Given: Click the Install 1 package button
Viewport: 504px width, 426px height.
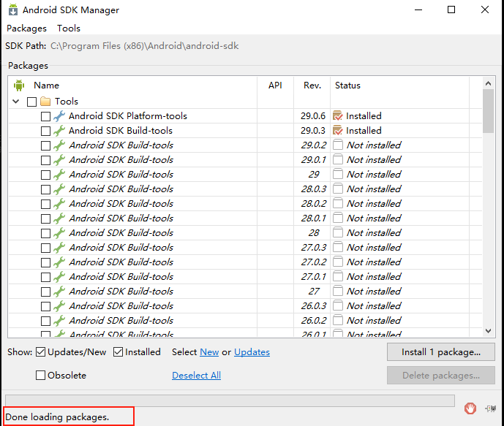Looking at the screenshot, I should 441,352.
